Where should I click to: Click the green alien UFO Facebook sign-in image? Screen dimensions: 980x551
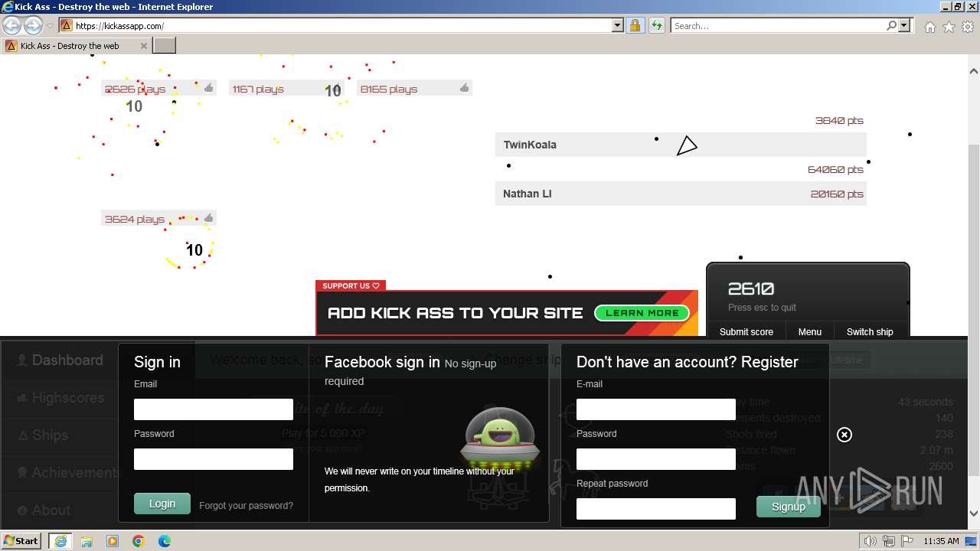click(x=500, y=438)
